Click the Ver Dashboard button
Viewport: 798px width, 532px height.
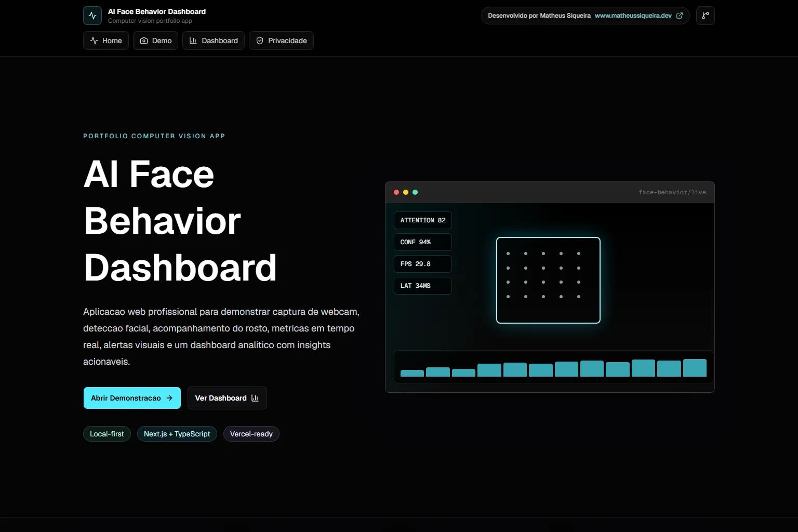click(x=227, y=398)
